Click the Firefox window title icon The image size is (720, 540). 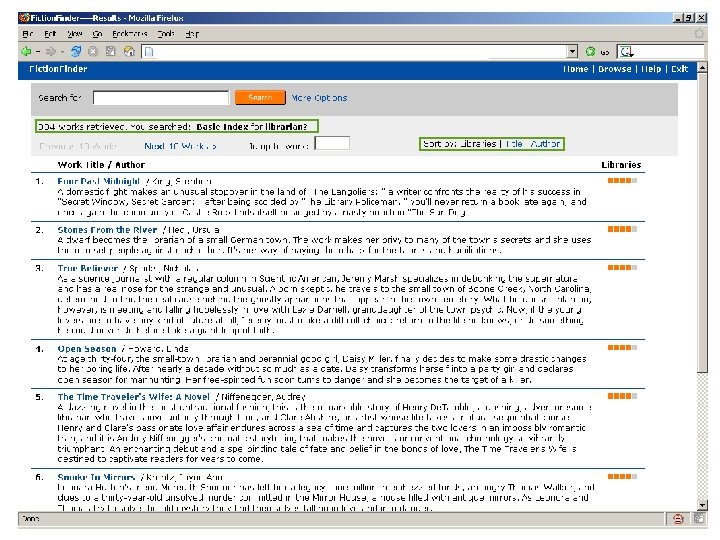[x=24, y=18]
